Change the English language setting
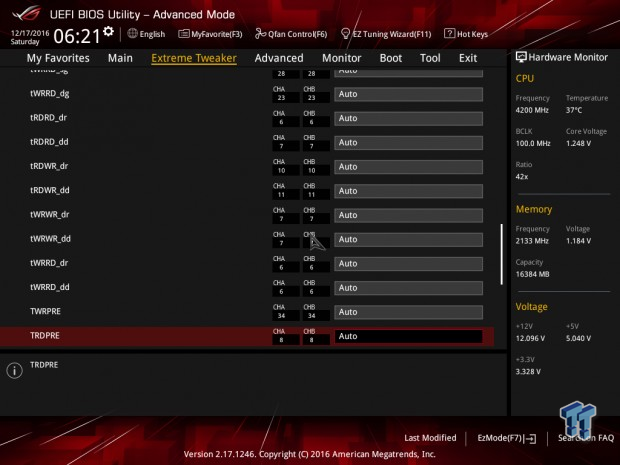The image size is (620, 465). point(152,34)
